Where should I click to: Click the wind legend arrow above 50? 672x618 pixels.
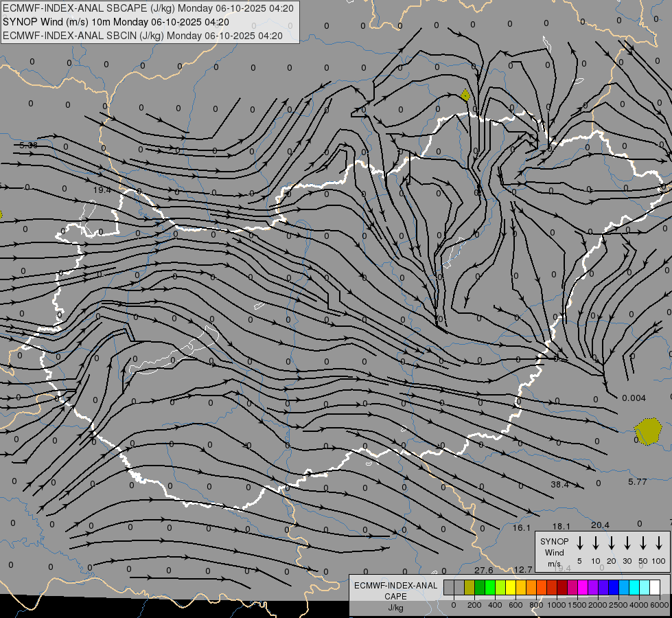pos(643,543)
